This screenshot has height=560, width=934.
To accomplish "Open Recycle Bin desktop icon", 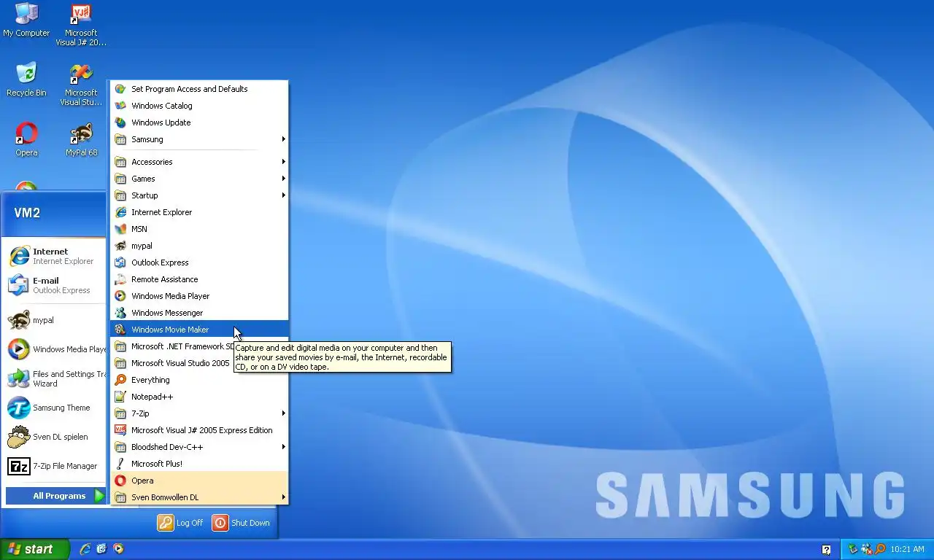I will point(26,79).
